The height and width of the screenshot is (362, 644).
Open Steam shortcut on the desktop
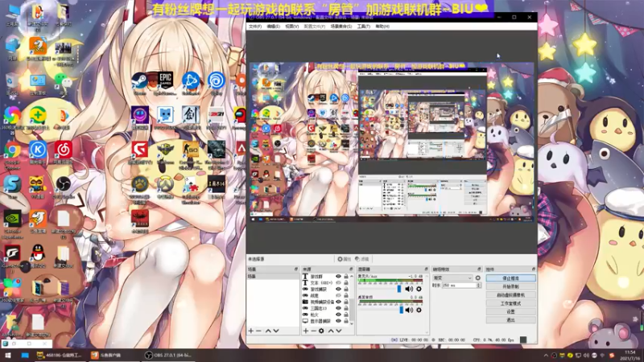[x=140, y=83]
